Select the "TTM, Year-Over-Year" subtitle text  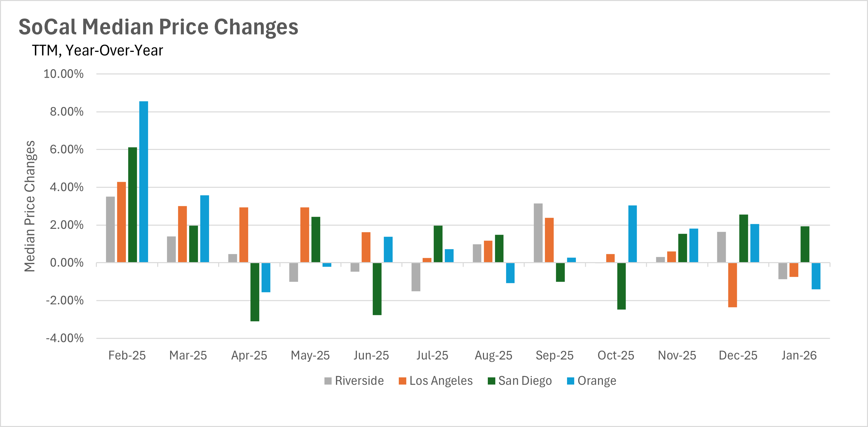[x=97, y=51]
